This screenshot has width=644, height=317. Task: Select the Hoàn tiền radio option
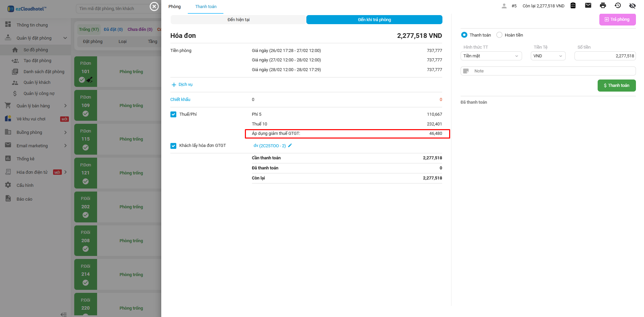coord(500,35)
